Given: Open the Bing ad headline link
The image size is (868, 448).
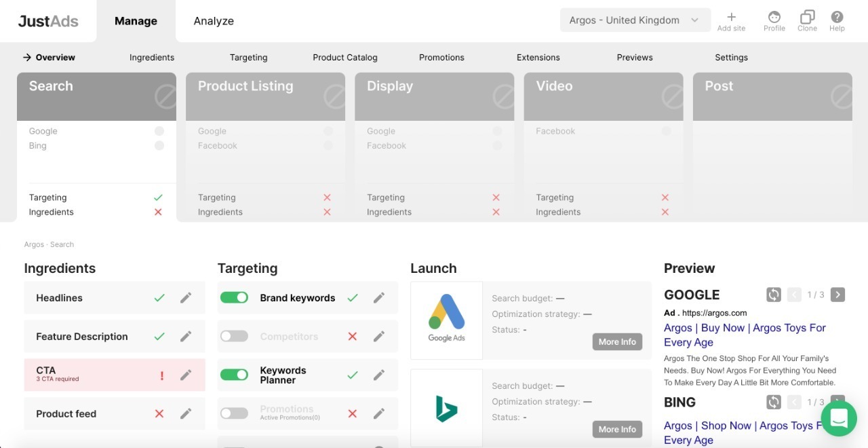Looking at the screenshot, I should [745, 433].
